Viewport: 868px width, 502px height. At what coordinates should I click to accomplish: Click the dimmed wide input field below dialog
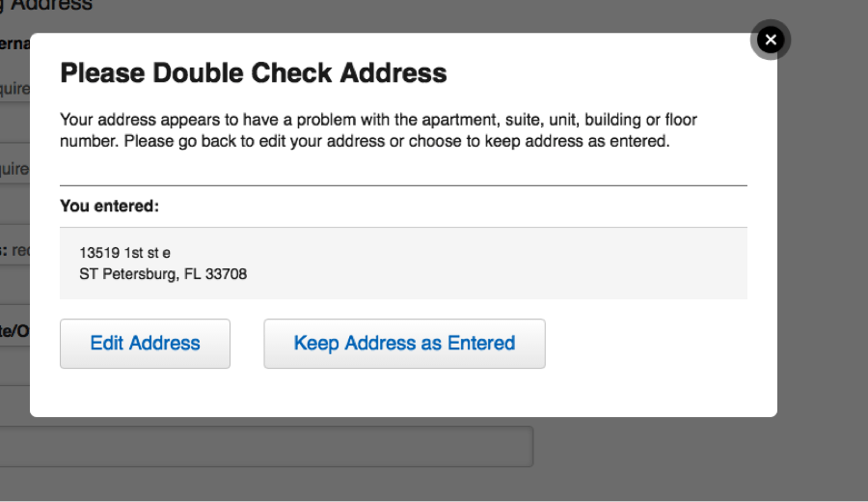[x=267, y=446]
